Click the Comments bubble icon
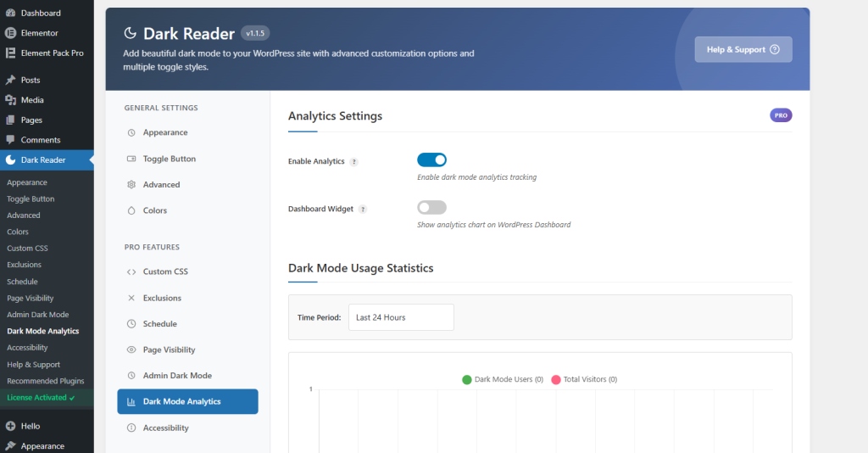The width and height of the screenshot is (868, 453). pyautogui.click(x=10, y=140)
